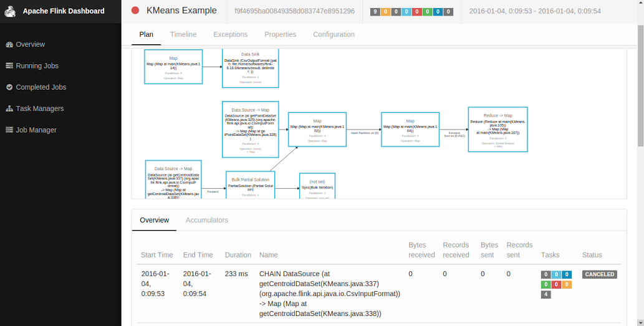Click the Duration column header
The image size is (644, 326).
[x=238, y=255]
